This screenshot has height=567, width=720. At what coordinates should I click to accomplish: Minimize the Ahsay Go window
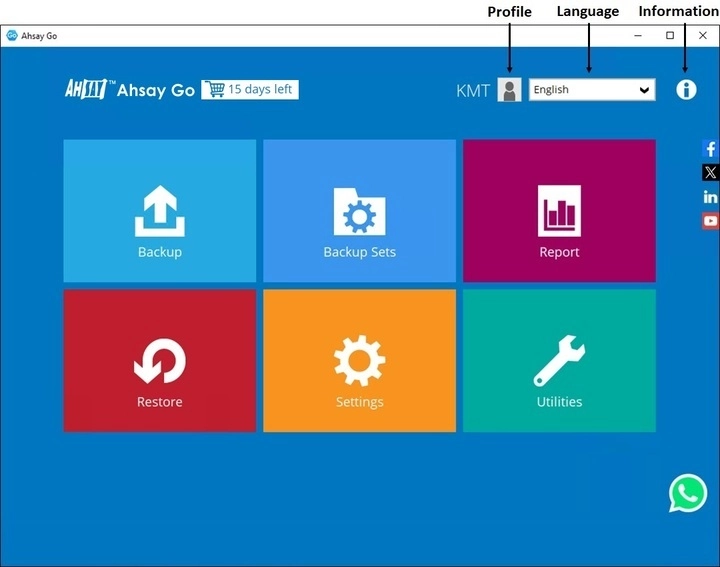point(638,35)
